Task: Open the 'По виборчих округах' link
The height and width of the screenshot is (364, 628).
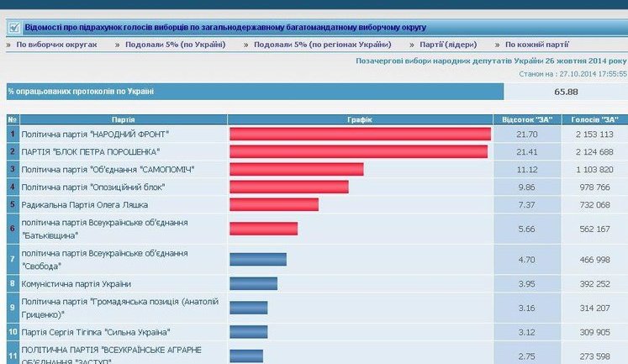Action: coord(56,45)
